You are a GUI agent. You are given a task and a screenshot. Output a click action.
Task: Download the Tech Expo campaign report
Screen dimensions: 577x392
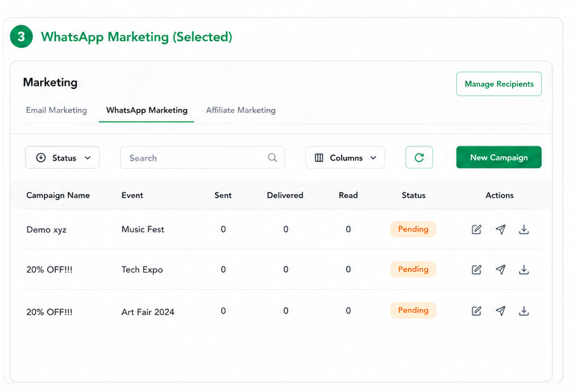[x=524, y=270]
